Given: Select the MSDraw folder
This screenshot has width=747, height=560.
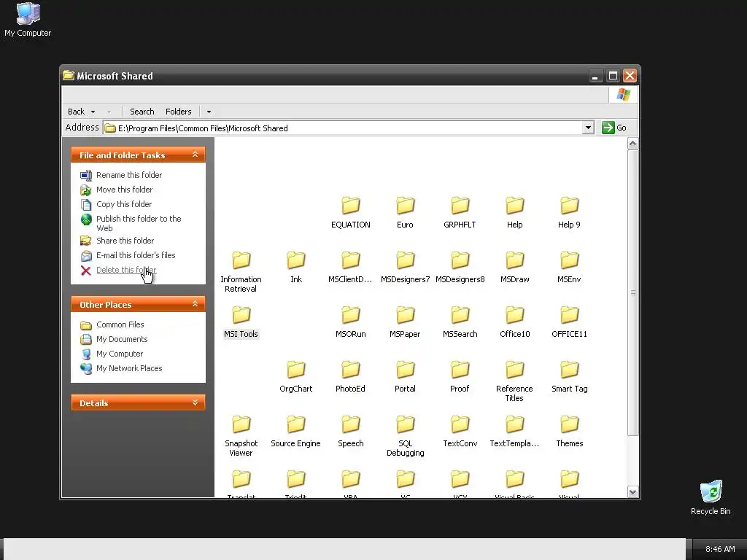Looking at the screenshot, I should (514, 267).
